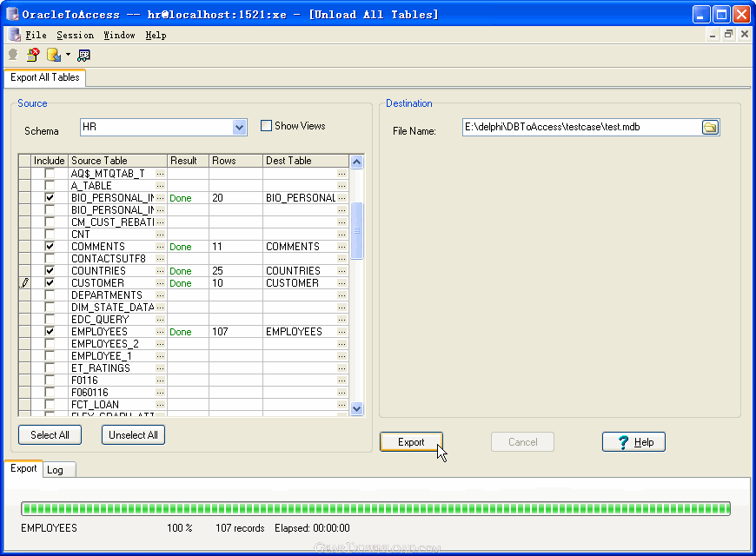Click ellipsis button beside AQ$_MTQTAB_T source table

(x=160, y=174)
